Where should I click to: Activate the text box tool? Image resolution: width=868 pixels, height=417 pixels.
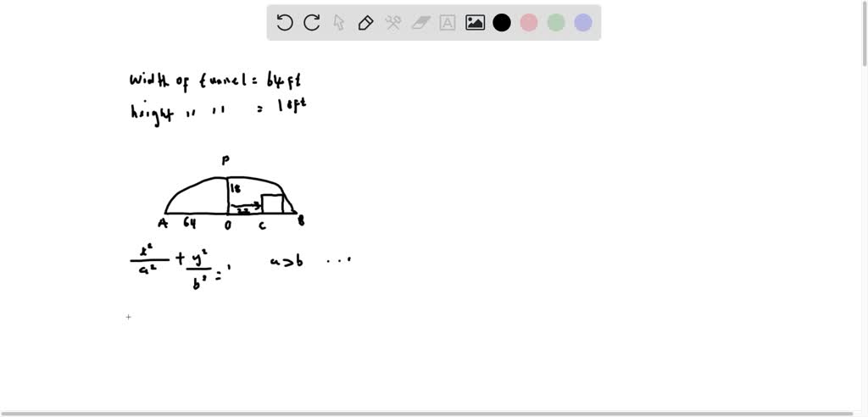coord(448,23)
